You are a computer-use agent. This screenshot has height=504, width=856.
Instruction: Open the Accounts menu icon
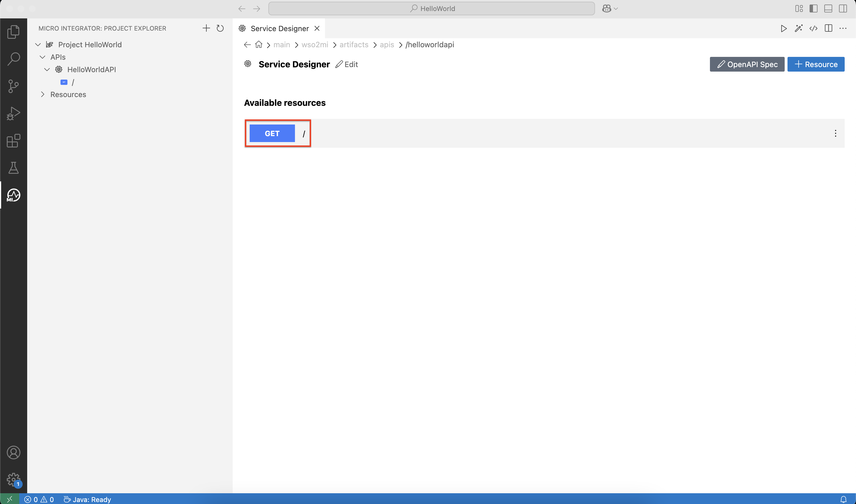[13, 452]
